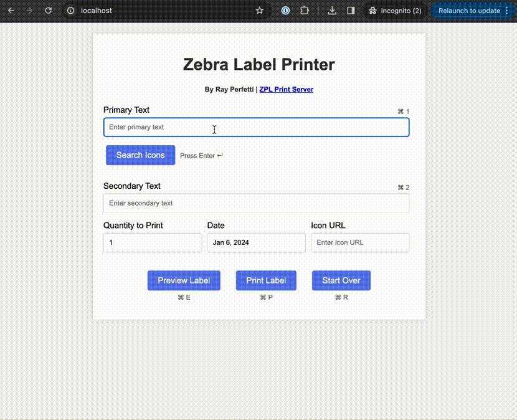Click the Preview Label button
This screenshot has height=420, width=517.
(x=184, y=280)
